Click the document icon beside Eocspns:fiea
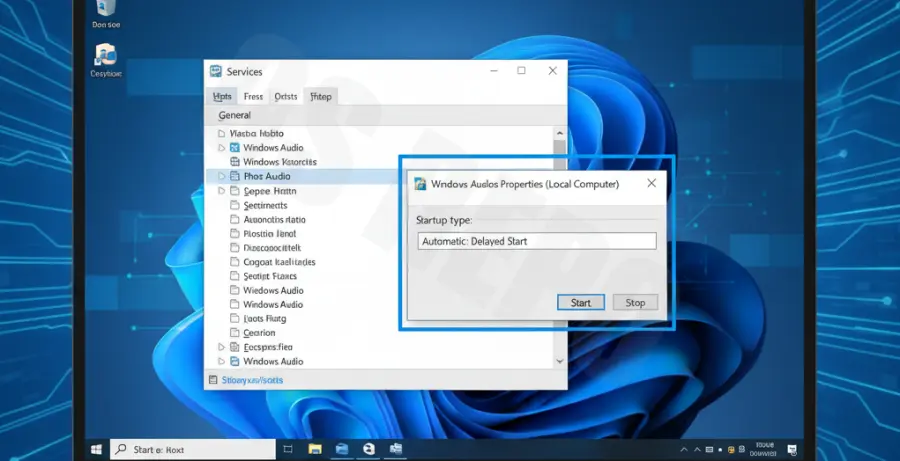900x461 pixels. (234, 347)
